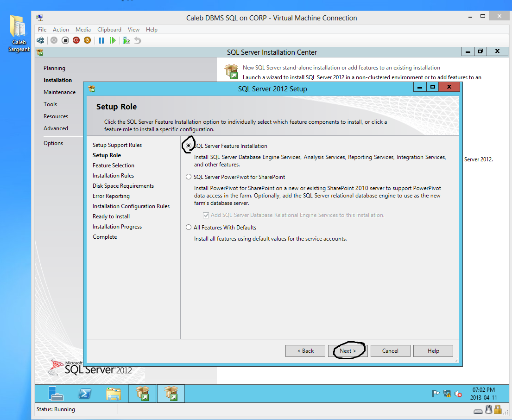
Task: Click the Start VM toolbar icon
Action: pos(54,40)
